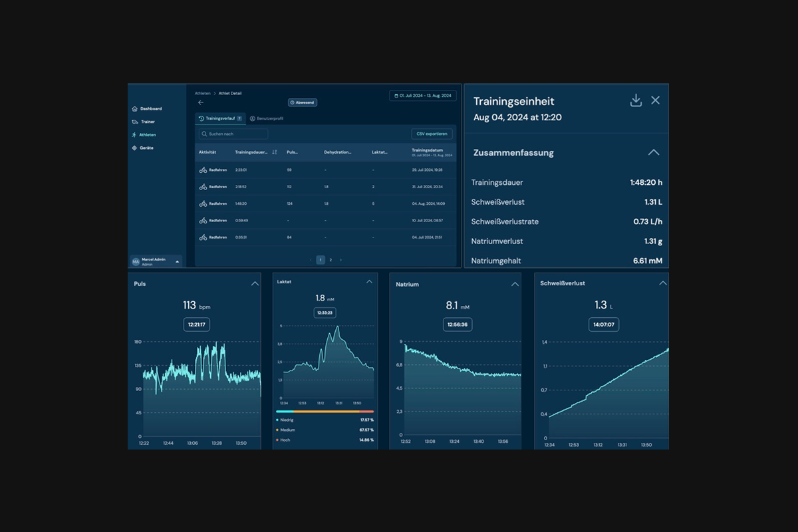Collapse the Zusammenfassung section
Screen dimensions: 798x532
click(653, 152)
